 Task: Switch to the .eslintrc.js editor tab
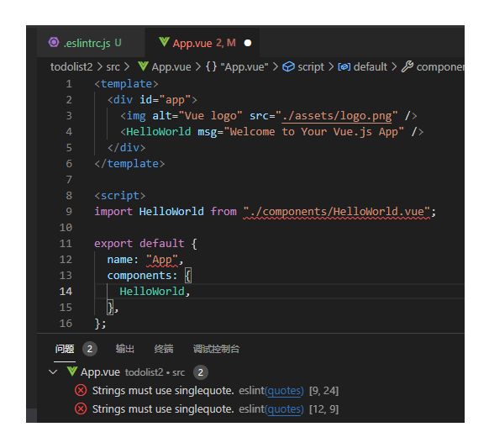tap(91, 43)
